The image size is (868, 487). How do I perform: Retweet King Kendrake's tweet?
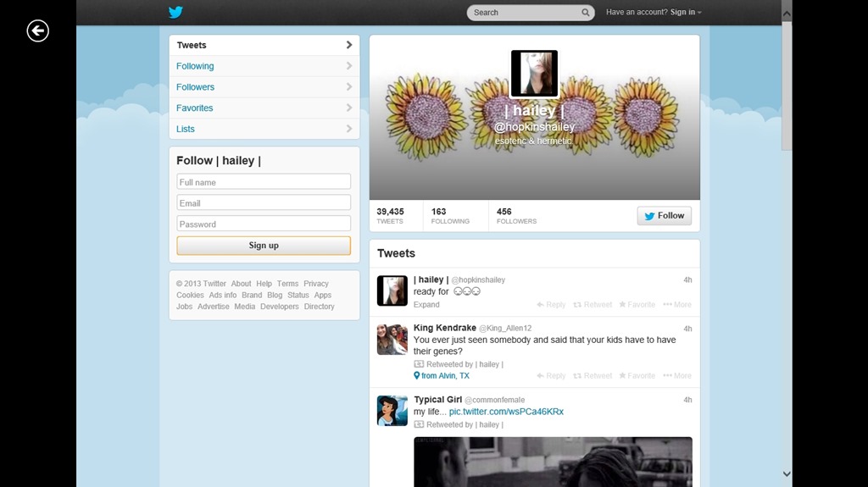click(x=593, y=376)
